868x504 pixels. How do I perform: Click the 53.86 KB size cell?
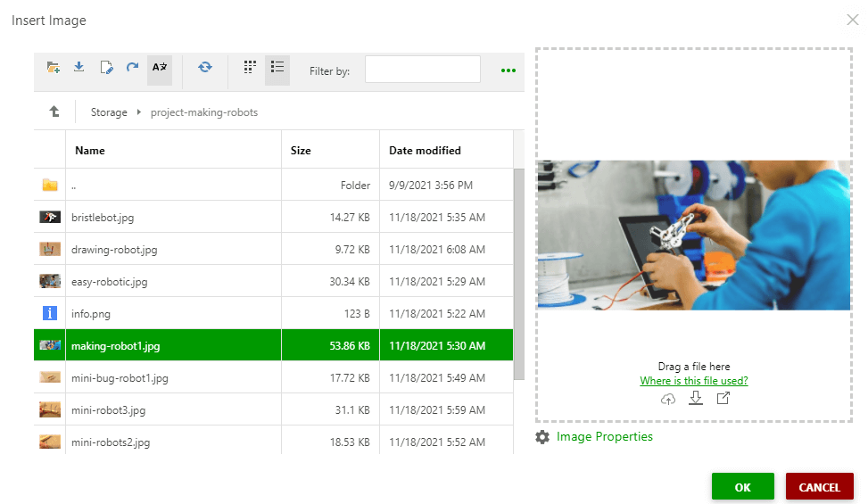pyautogui.click(x=330, y=345)
